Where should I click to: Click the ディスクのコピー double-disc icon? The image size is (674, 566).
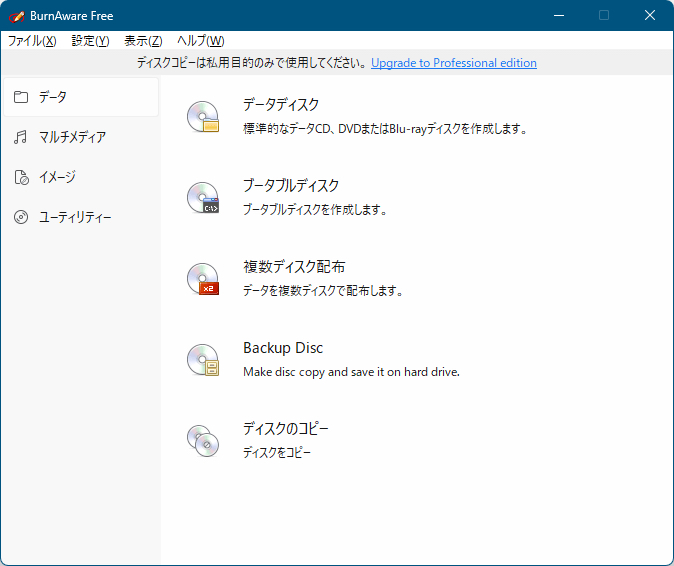point(203,441)
